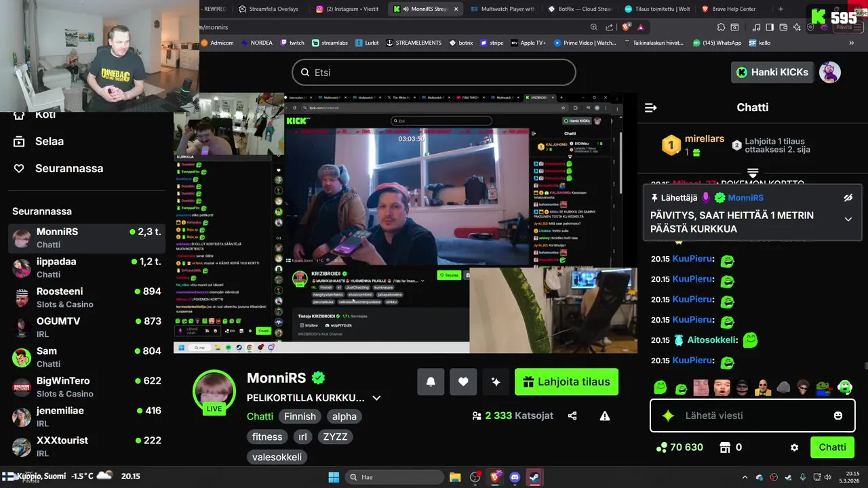Switch to the Multiwatch Player tab
This screenshot has width=868, height=488.
pyautogui.click(x=502, y=9)
